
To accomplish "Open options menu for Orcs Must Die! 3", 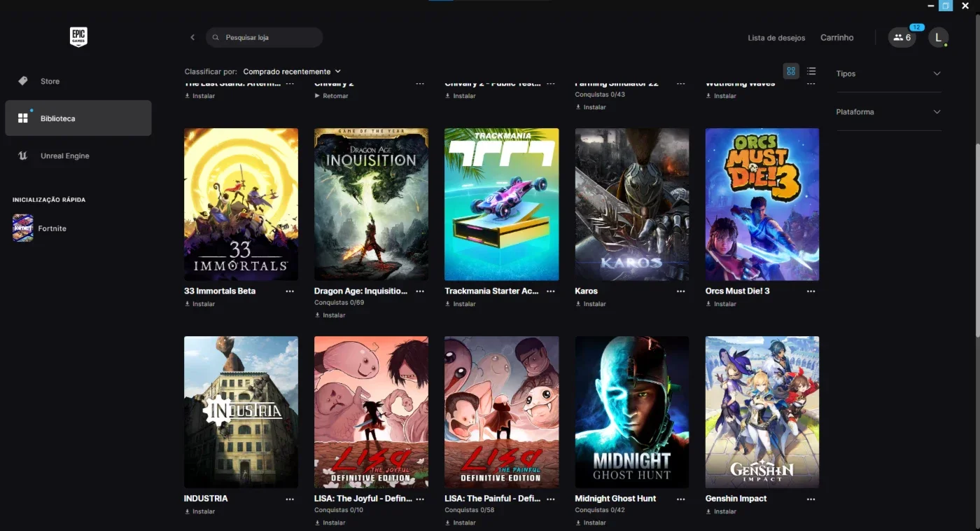I will (x=811, y=291).
